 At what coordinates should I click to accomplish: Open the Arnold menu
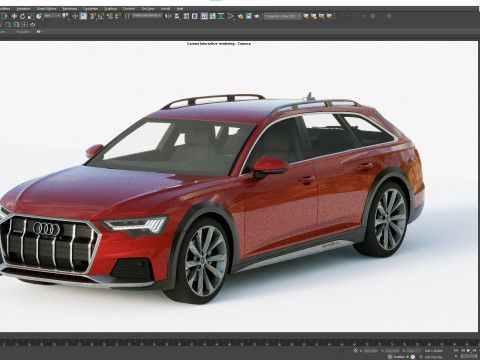(166, 9)
